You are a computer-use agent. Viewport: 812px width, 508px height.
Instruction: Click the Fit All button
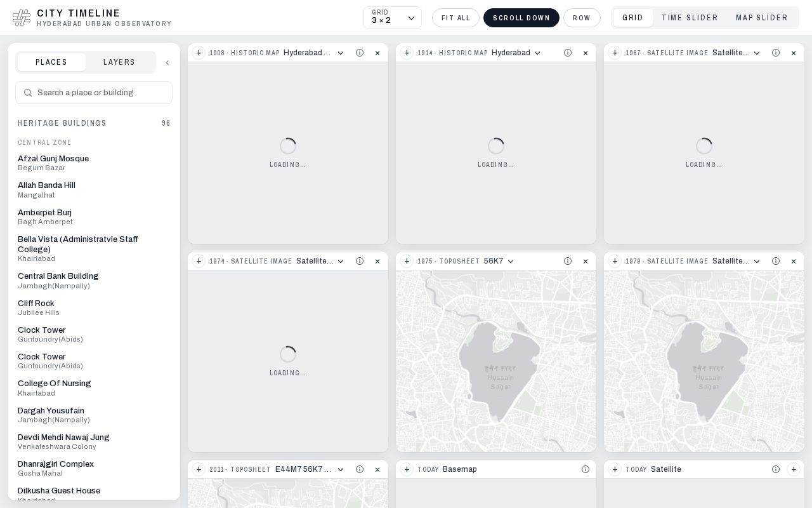pos(456,18)
